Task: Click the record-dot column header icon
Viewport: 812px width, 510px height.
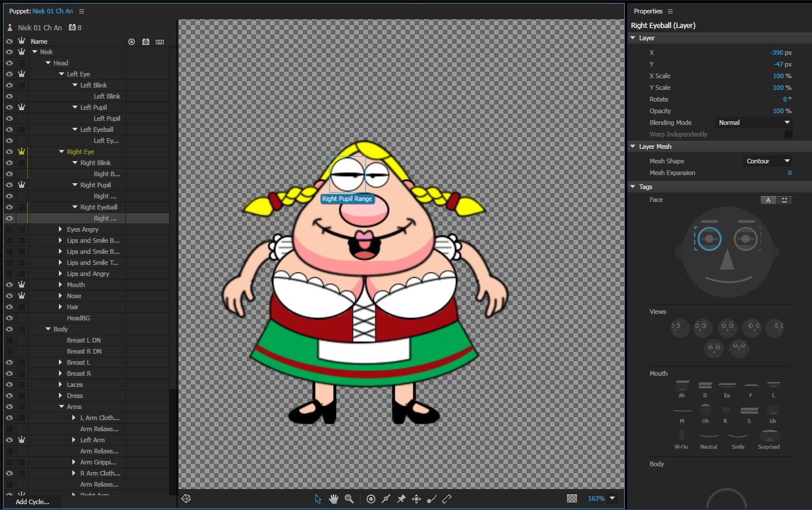Action: pos(131,41)
